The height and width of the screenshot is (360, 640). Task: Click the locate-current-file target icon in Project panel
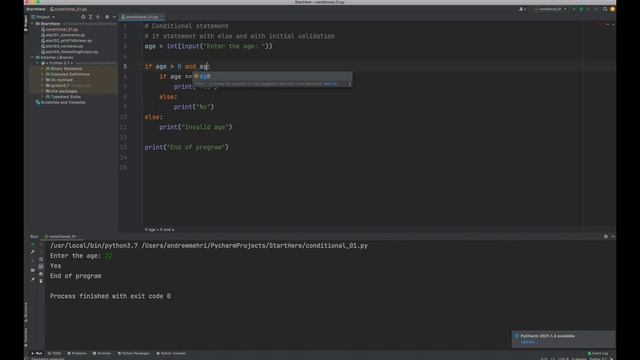tap(83, 17)
